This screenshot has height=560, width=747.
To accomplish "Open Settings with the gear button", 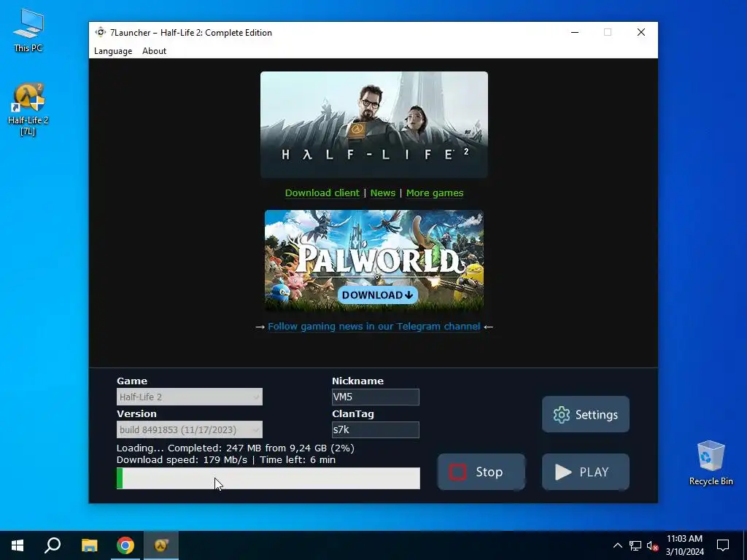I will [x=586, y=414].
